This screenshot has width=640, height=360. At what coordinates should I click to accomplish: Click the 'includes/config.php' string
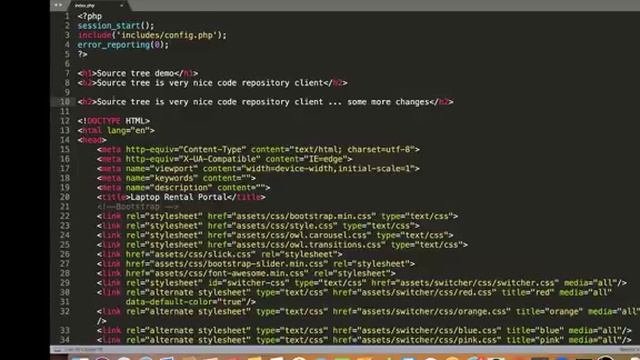click(167, 35)
